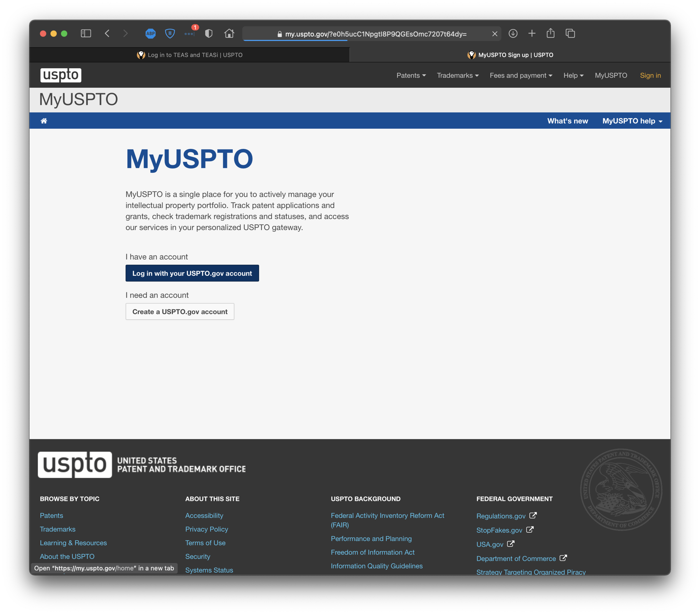Open Information Quality Guidelines link

(x=377, y=566)
